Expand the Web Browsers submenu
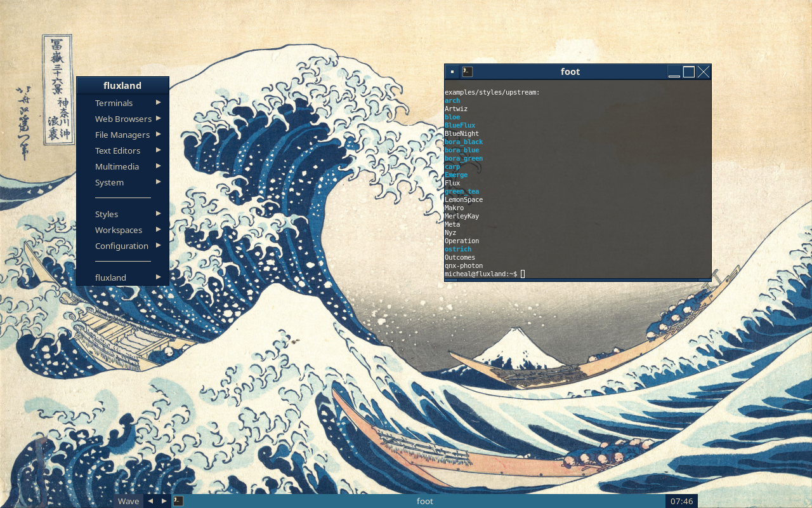Screen dimensions: 812x508 point(123,119)
